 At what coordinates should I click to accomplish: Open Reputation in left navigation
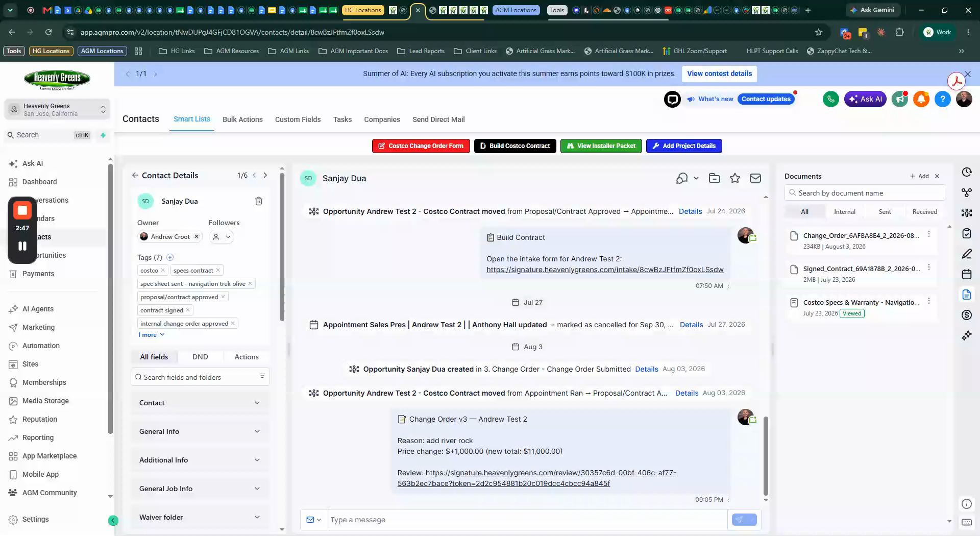(39, 419)
